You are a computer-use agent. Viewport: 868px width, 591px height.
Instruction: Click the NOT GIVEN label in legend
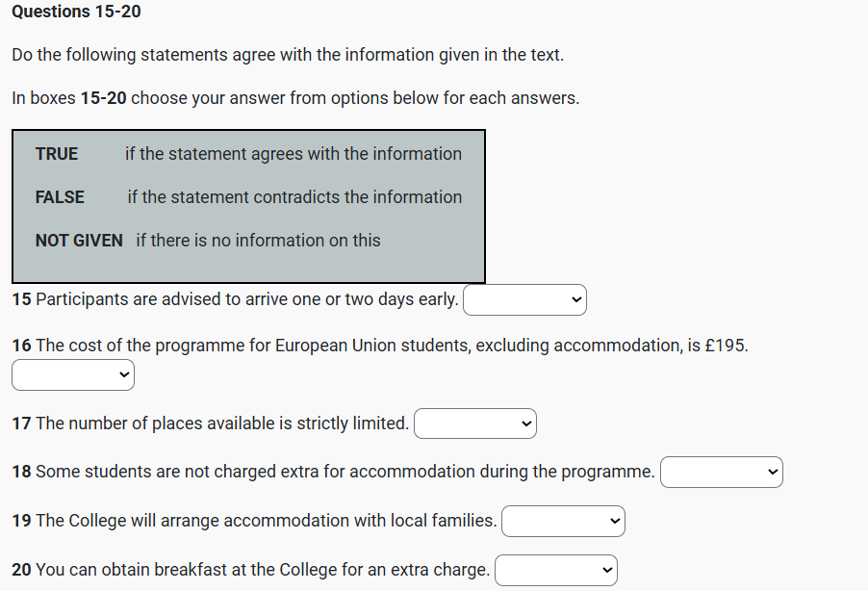pos(79,241)
